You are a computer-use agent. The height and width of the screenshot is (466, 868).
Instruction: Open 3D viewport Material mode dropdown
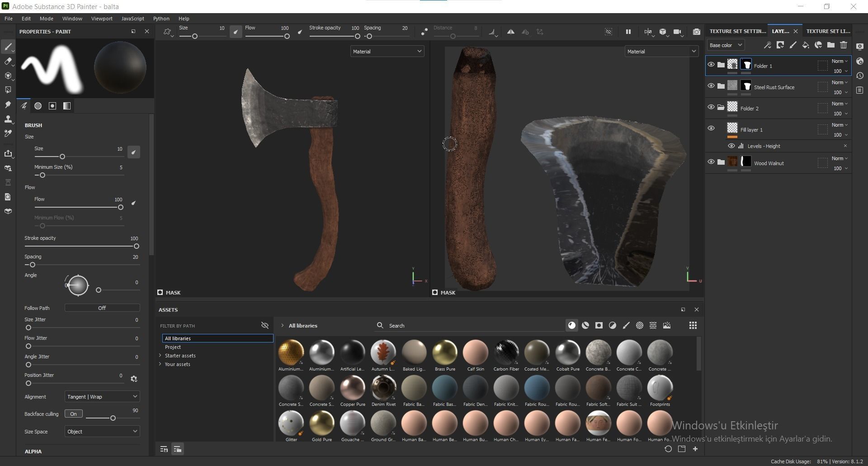(387, 51)
